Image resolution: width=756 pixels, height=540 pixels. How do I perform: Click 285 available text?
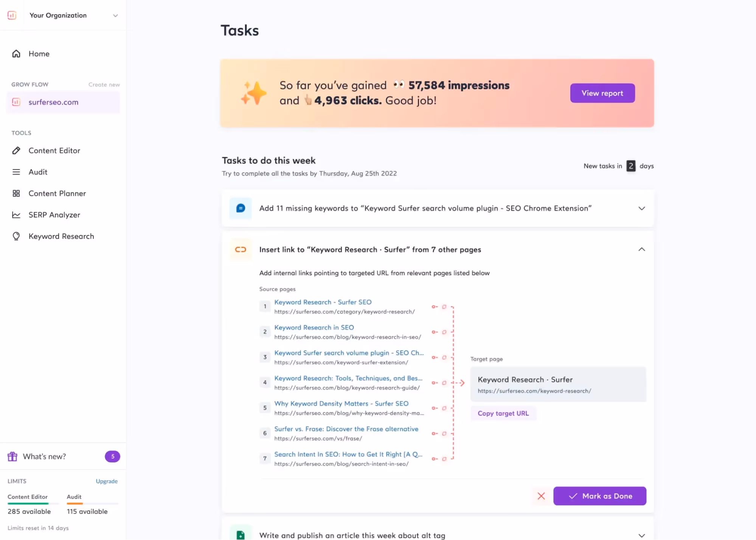[x=29, y=511]
